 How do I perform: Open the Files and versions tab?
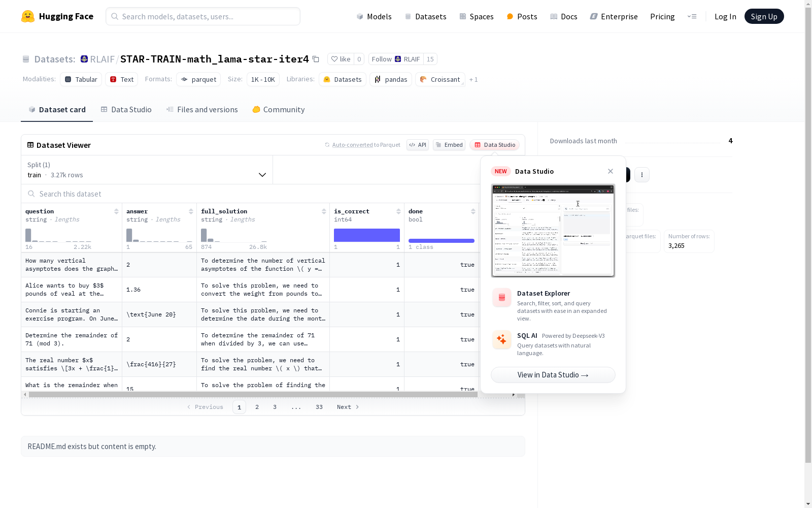point(202,110)
